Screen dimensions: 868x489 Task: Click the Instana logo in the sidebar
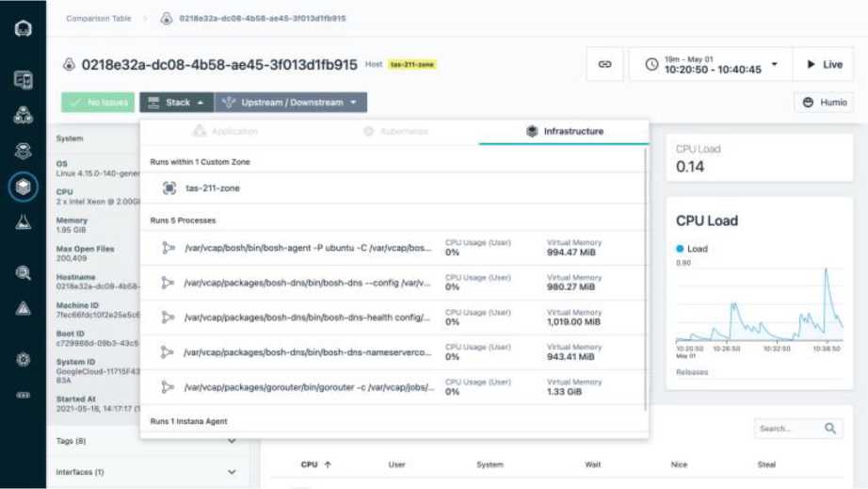pyautogui.click(x=23, y=28)
